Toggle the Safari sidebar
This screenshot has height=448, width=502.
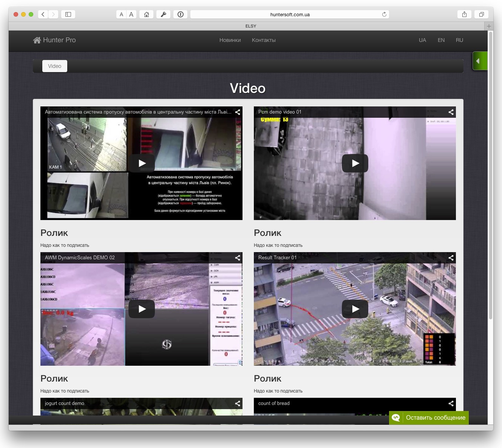[x=68, y=14]
